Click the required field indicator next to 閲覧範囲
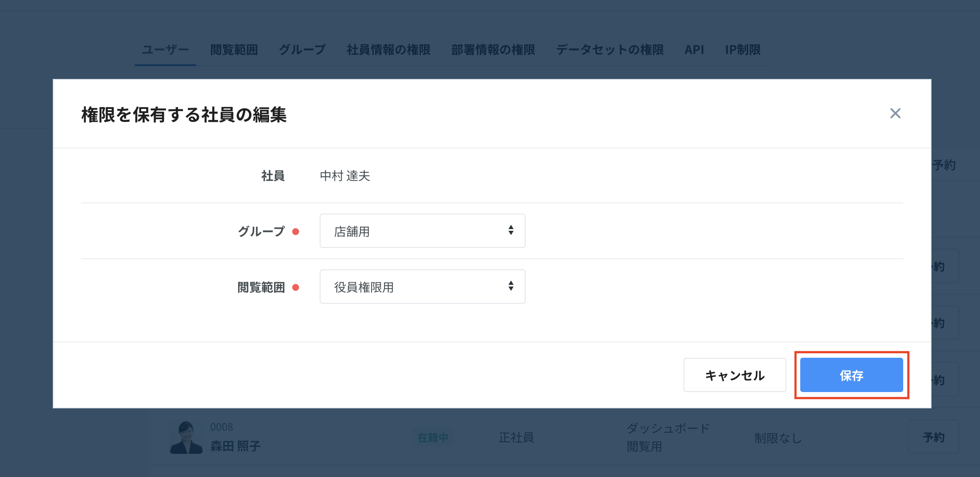The image size is (980, 477). pos(296,287)
